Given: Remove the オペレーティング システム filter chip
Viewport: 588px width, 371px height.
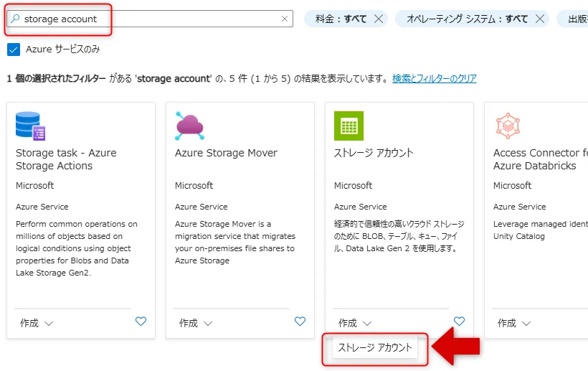Looking at the screenshot, I should tap(540, 19).
